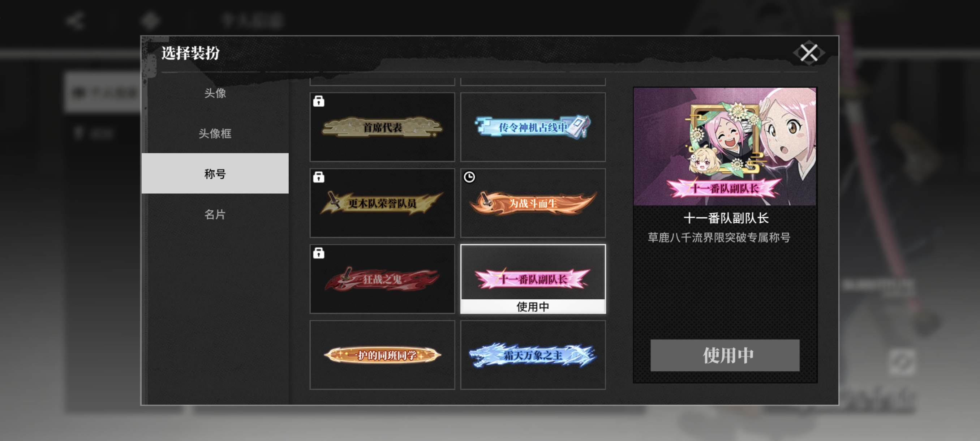
Task: Click the 使用中 button in preview panel
Action: pos(725,355)
